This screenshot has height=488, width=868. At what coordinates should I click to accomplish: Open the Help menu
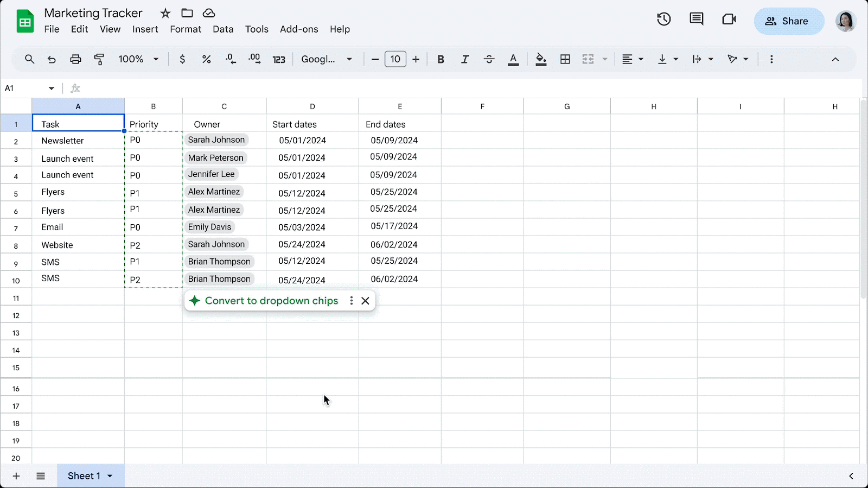coord(340,29)
